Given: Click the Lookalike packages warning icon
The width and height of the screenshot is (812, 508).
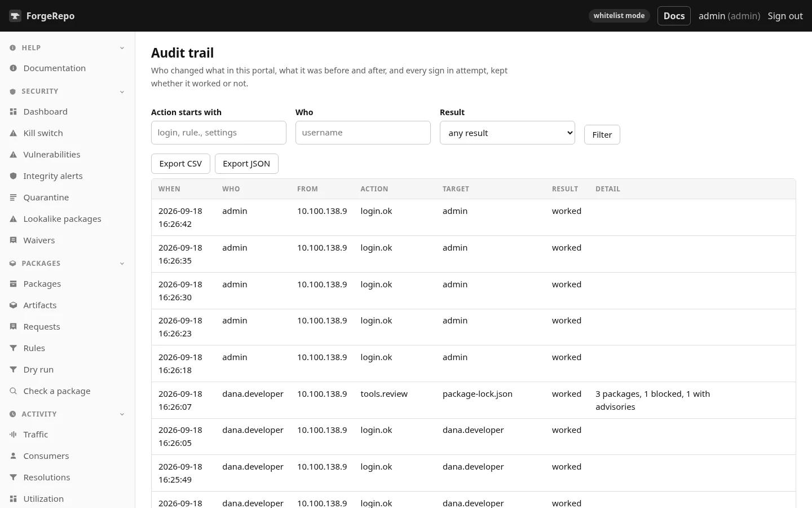Looking at the screenshot, I should click(13, 219).
